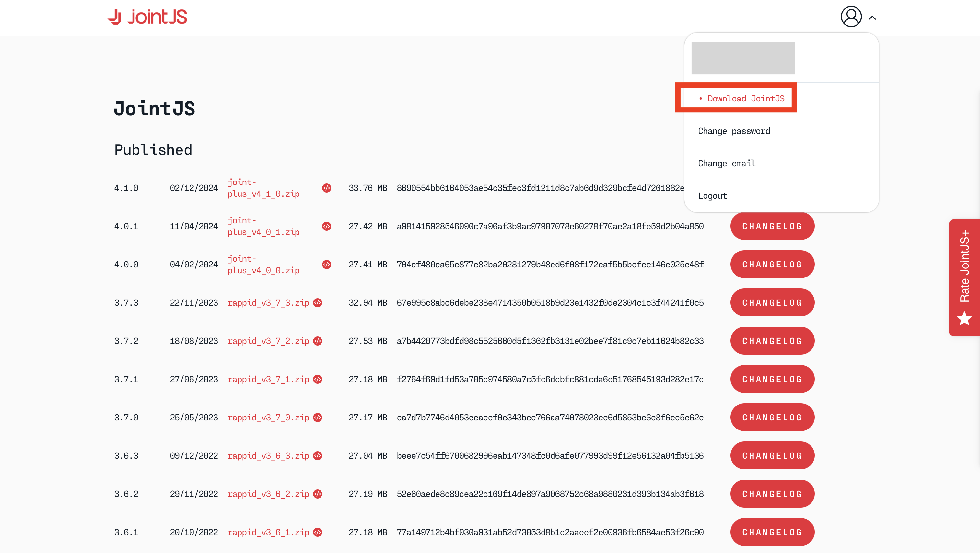Select checksum hash of version 3.6.1
The width and height of the screenshot is (980, 553).
[550, 532]
